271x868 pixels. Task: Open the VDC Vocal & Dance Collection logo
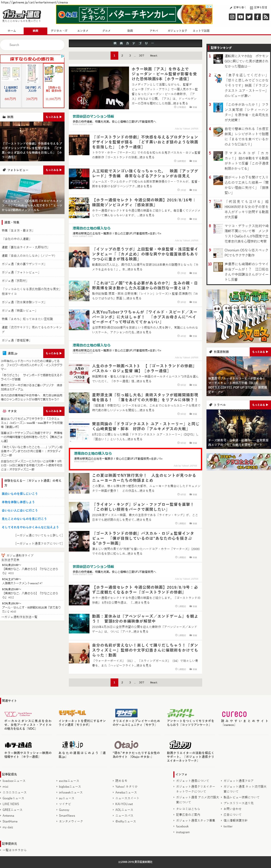click(18, 714)
